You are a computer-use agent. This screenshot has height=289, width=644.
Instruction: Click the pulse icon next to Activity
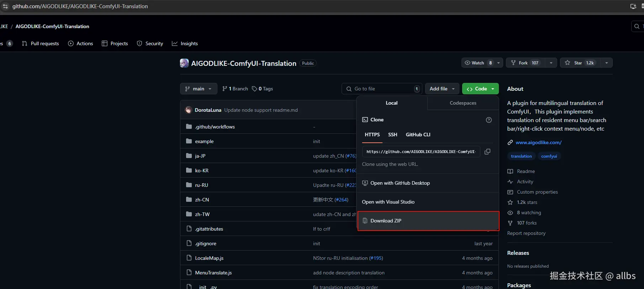pyautogui.click(x=510, y=182)
